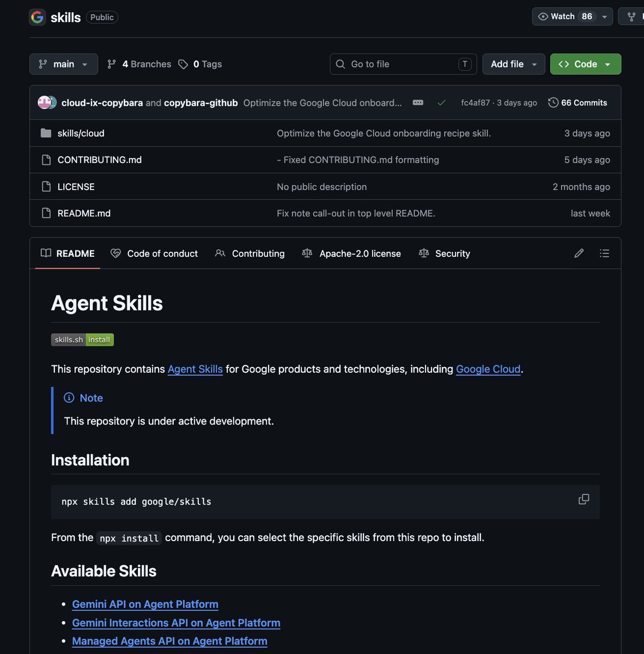Click the '5 days ago' timestamp
Viewport: 644px width, 654px height.
(x=587, y=160)
